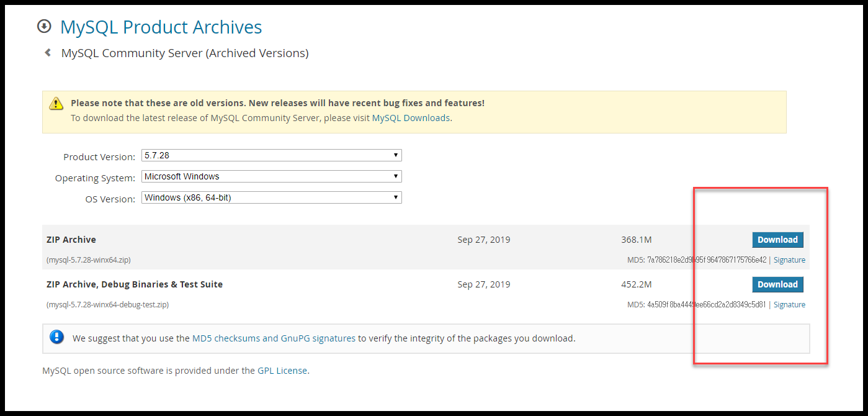Click the back arrow before MySQL Community Server

point(48,53)
